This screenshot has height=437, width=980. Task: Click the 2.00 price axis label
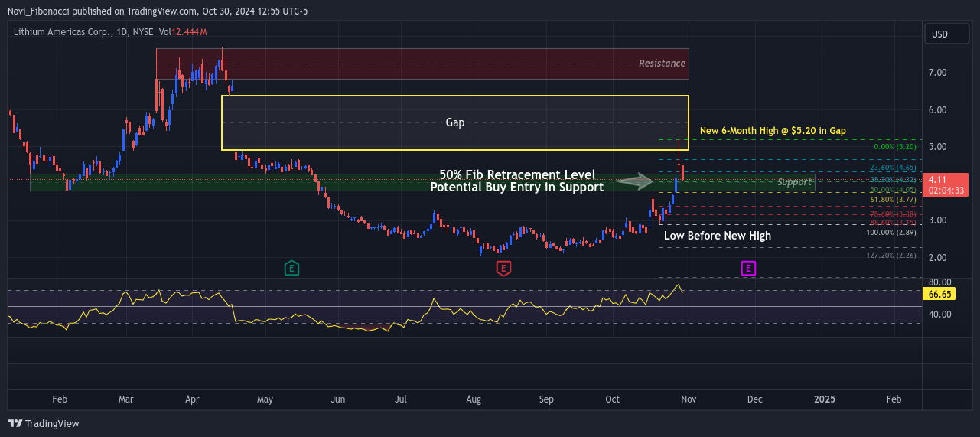937,258
